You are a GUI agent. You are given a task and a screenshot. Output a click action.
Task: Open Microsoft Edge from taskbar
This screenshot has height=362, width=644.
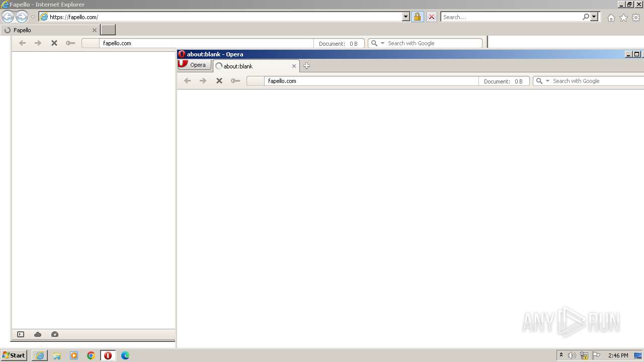coord(125,355)
